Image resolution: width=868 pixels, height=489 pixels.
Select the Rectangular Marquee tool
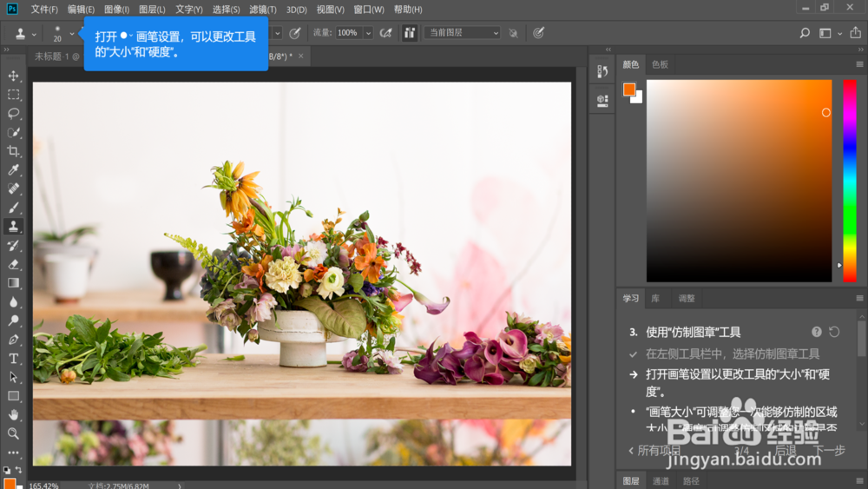[x=13, y=95]
